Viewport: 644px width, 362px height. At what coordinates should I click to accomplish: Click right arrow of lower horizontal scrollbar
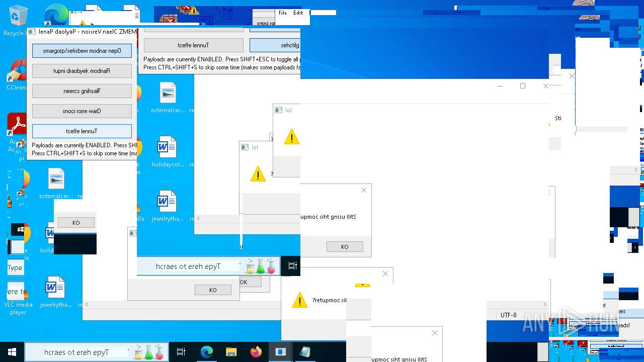[544, 304]
